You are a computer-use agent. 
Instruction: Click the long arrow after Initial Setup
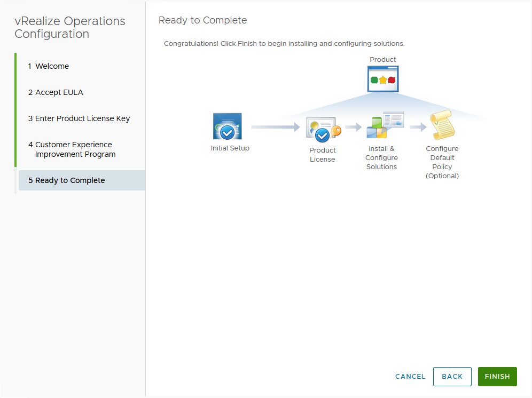coord(276,127)
